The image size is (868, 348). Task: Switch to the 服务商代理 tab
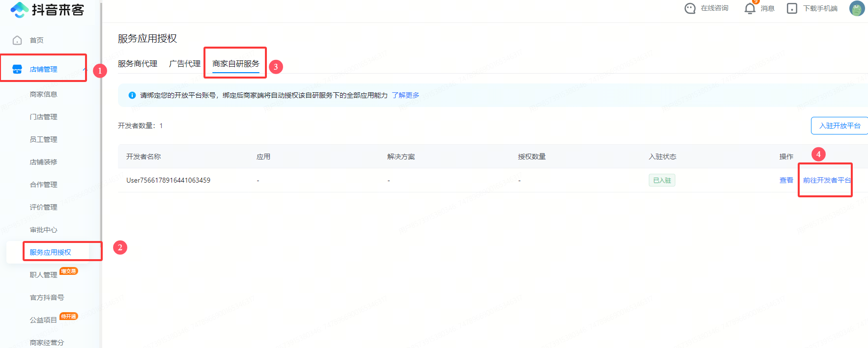point(138,64)
